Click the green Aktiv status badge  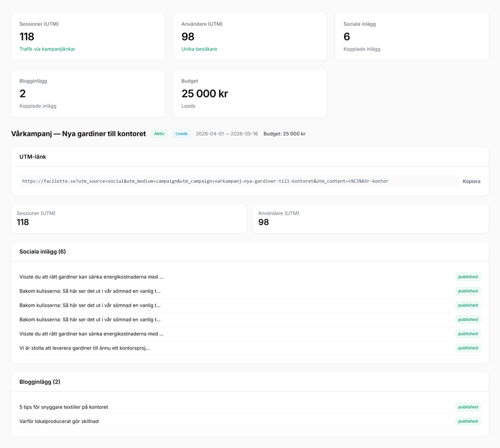[159, 134]
